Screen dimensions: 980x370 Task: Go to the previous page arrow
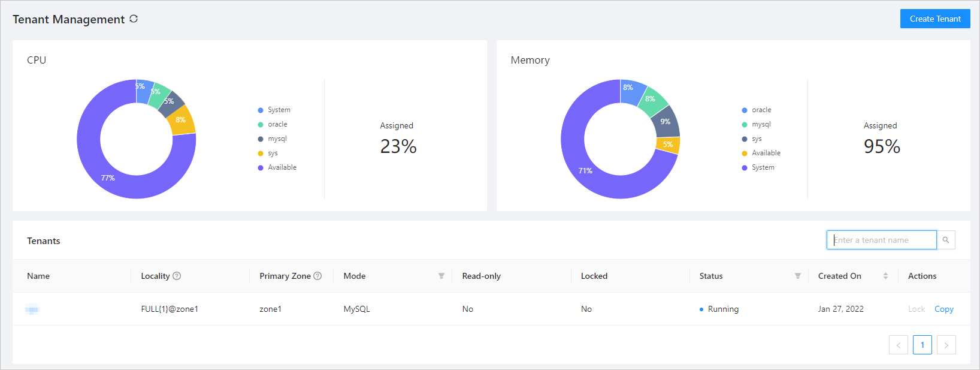click(x=899, y=345)
